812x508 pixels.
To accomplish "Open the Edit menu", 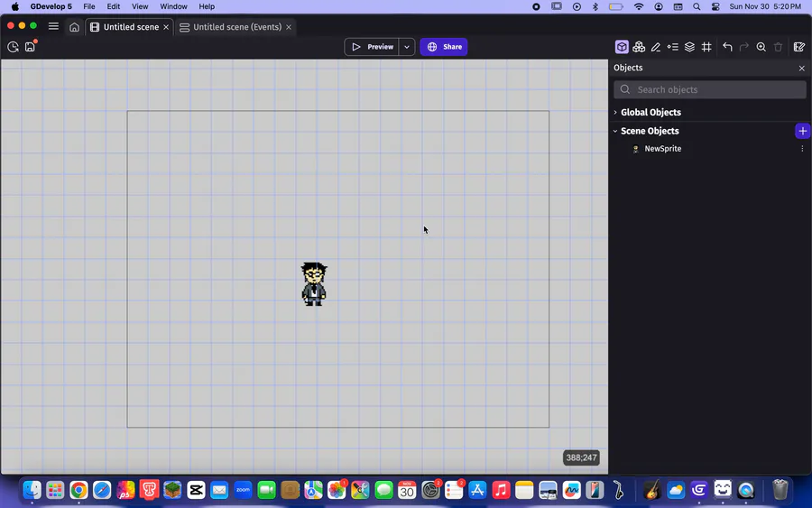I will (114, 6).
